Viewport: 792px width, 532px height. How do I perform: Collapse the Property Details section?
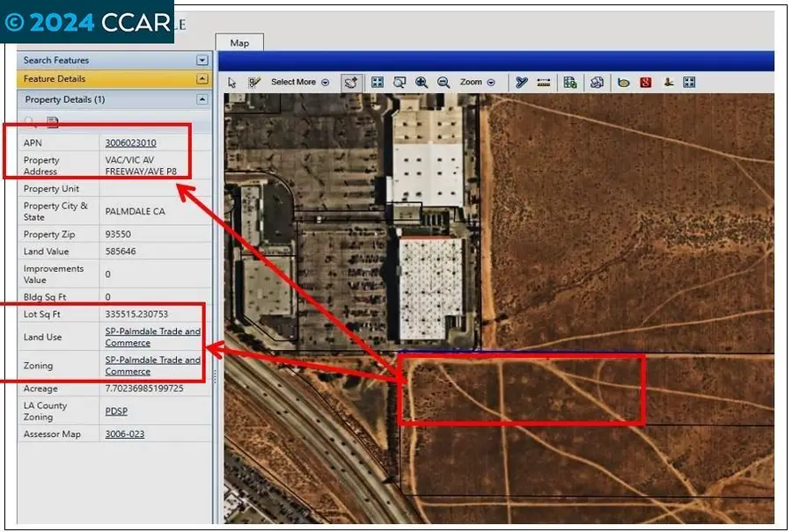click(x=203, y=99)
